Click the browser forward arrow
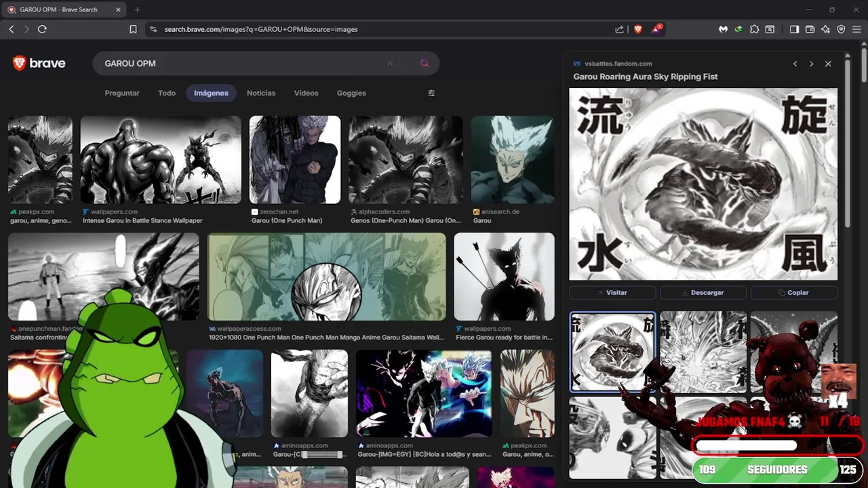Viewport: 868px width, 488px height. pyautogui.click(x=26, y=29)
